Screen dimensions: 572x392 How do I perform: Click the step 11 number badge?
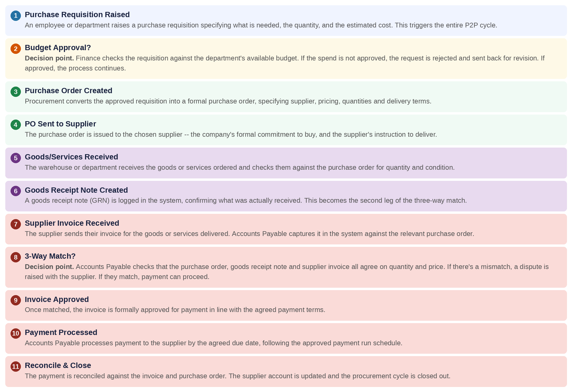(16, 366)
